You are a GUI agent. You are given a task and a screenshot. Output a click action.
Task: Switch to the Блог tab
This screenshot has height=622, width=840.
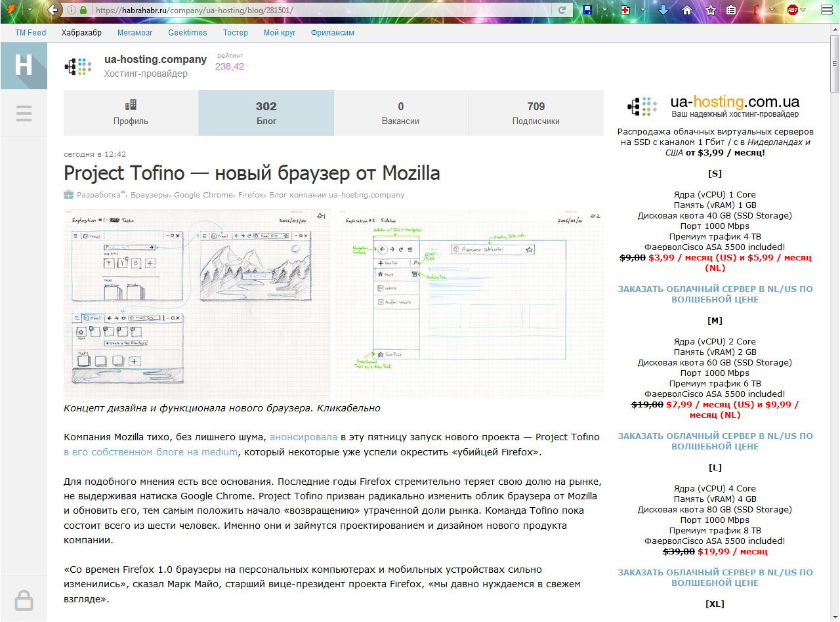pyautogui.click(x=266, y=113)
